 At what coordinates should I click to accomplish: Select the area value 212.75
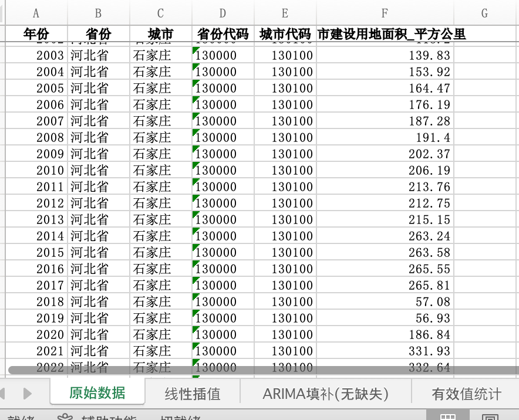[x=385, y=203]
